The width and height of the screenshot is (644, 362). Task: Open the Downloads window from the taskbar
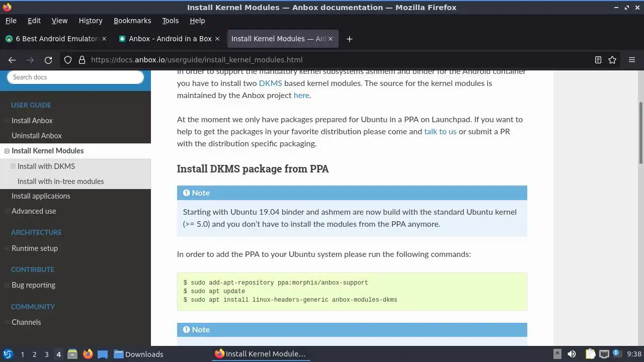pyautogui.click(x=138, y=354)
